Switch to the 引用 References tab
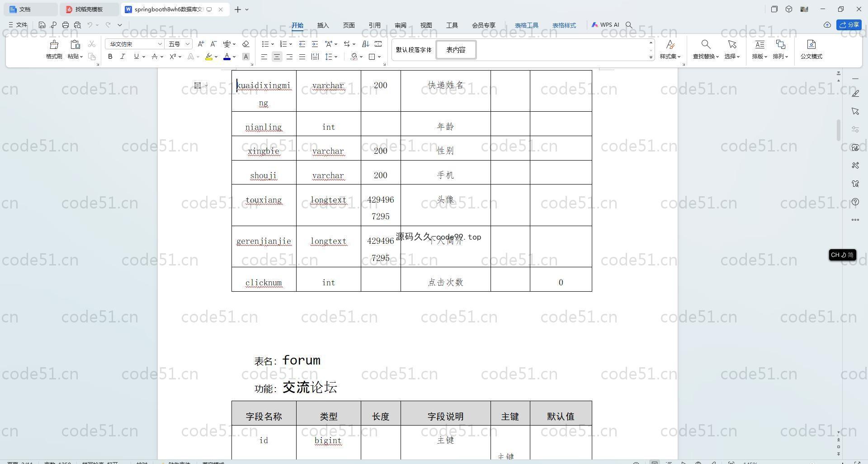Image resolution: width=868 pixels, height=464 pixels. point(374,25)
